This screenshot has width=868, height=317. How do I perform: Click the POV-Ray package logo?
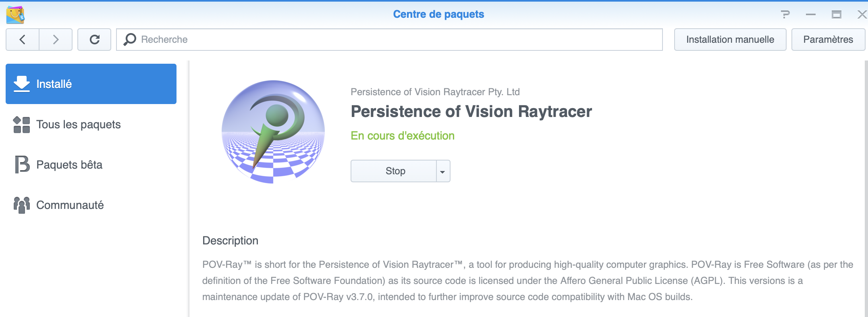tap(273, 131)
